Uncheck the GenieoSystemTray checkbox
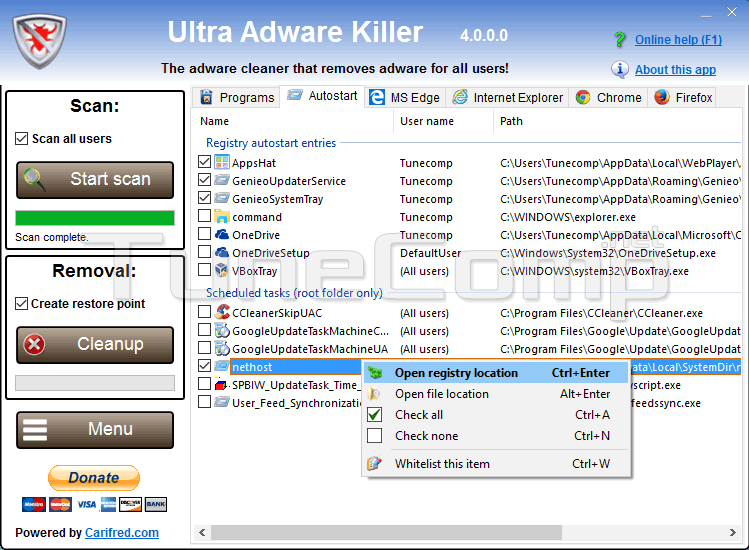This screenshot has width=749, height=550. (x=204, y=197)
